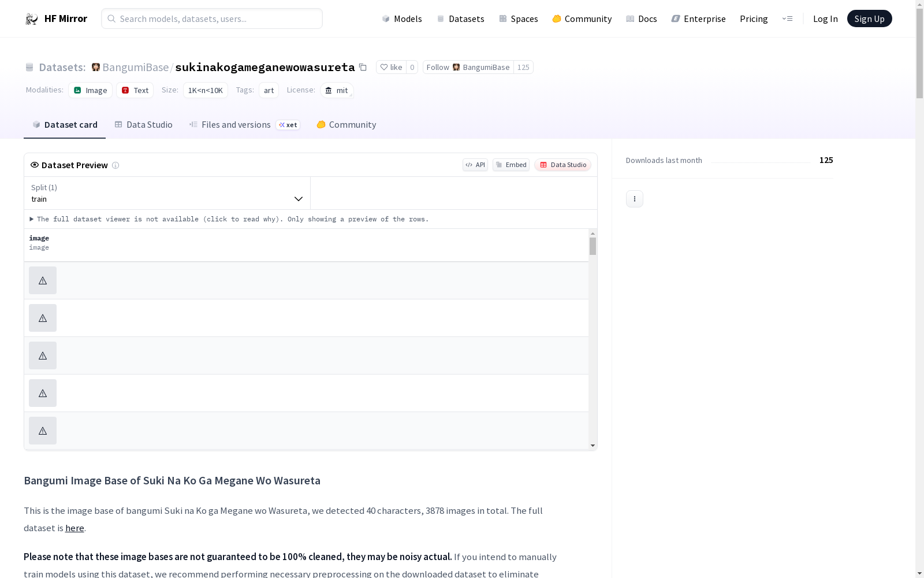The image size is (924, 578).
Task: Click the downloads value 125
Action: (x=826, y=160)
